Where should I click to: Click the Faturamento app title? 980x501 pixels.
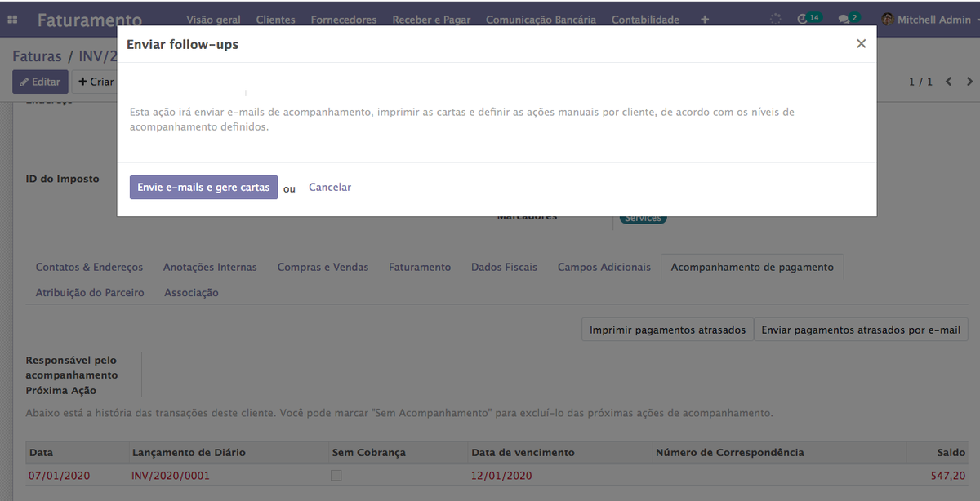(x=90, y=20)
